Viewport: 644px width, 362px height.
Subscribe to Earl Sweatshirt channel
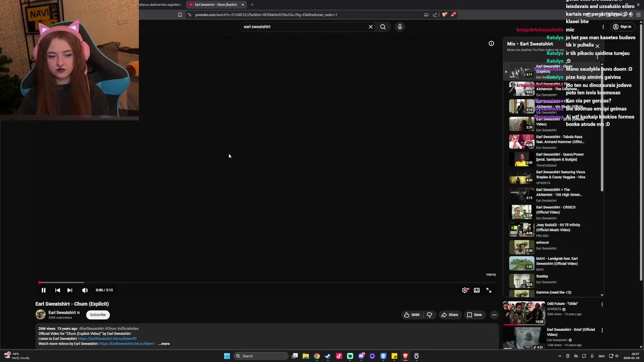point(98,315)
